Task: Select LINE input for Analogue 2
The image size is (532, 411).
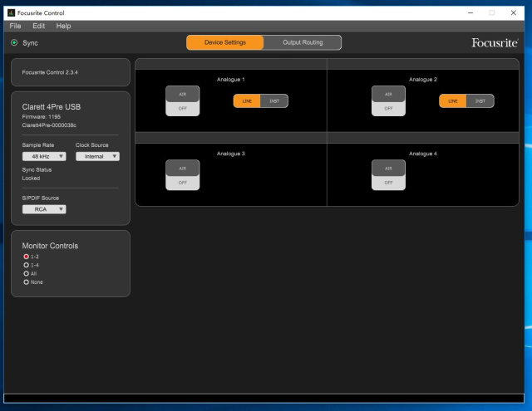Action: pyautogui.click(x=453, y=101)
